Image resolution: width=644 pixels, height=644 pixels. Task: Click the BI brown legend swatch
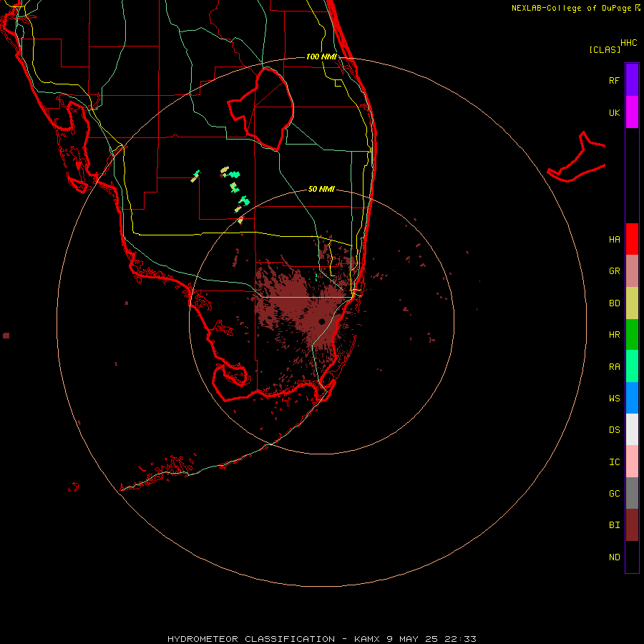[632, 525]
